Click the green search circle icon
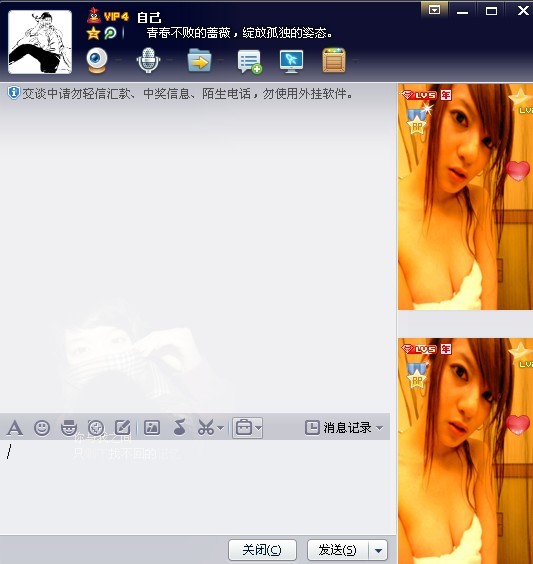Viewport: 533px width, 564px height. click(x=110, y=33)
